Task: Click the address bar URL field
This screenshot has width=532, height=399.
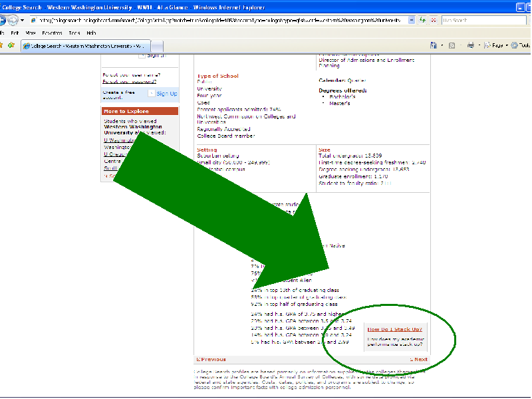Action: click(219, 21)
